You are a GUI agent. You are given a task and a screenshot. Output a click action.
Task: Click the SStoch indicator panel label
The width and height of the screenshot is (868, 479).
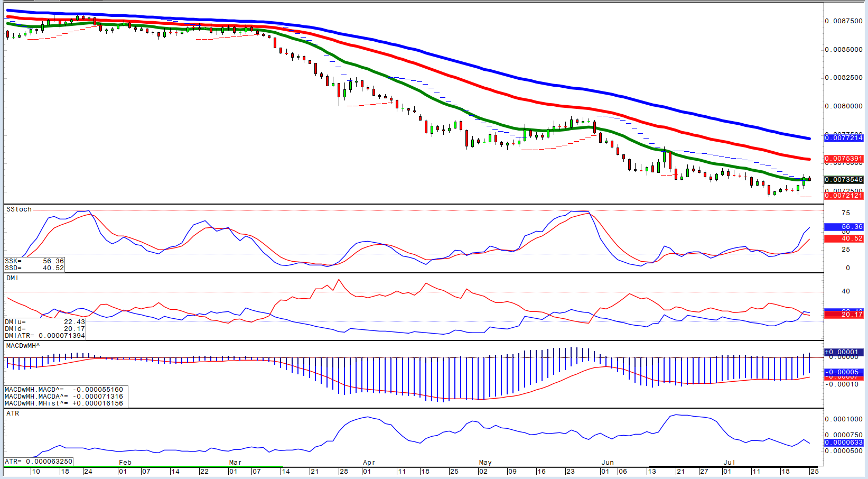click(19, 209)
